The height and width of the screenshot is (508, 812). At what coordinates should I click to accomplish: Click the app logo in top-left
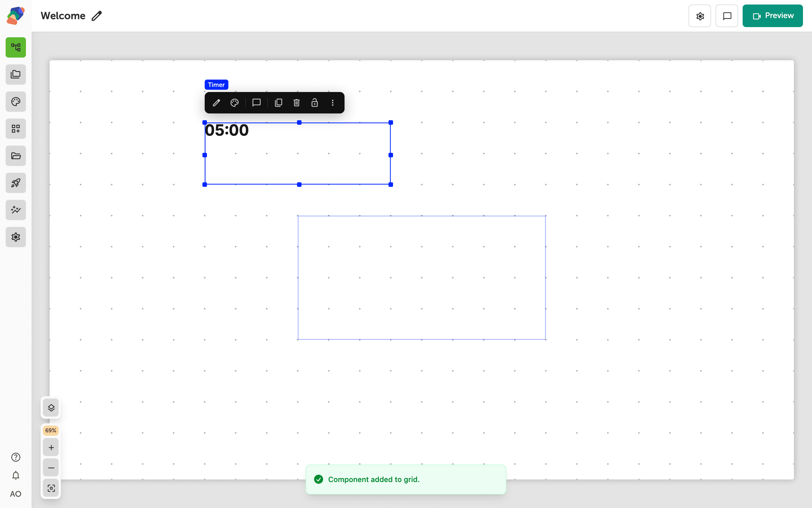point(16,16)
